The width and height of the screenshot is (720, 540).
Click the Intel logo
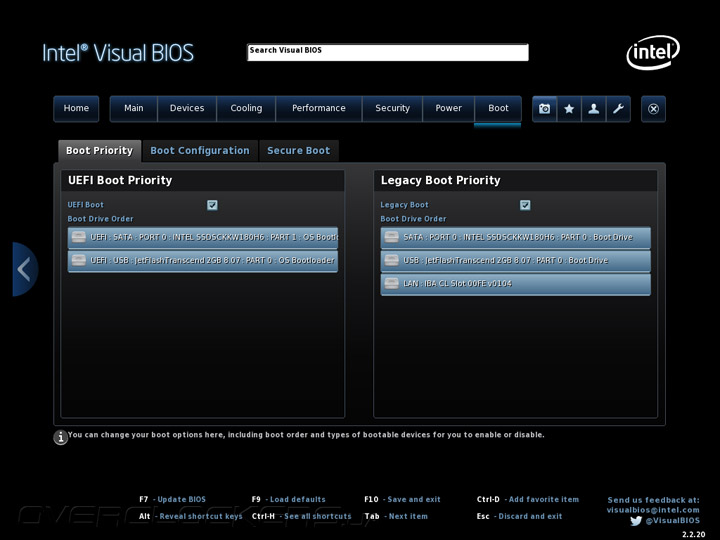coord(653,52)
